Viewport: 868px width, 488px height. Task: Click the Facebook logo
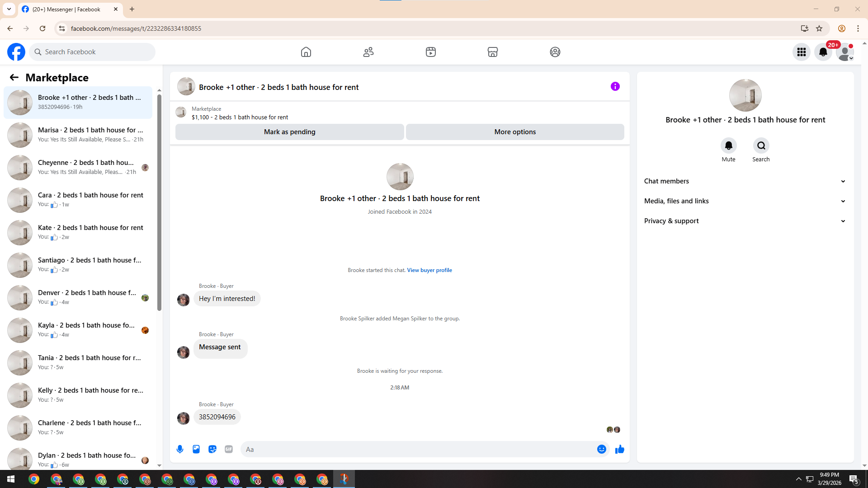click(16, 52)
